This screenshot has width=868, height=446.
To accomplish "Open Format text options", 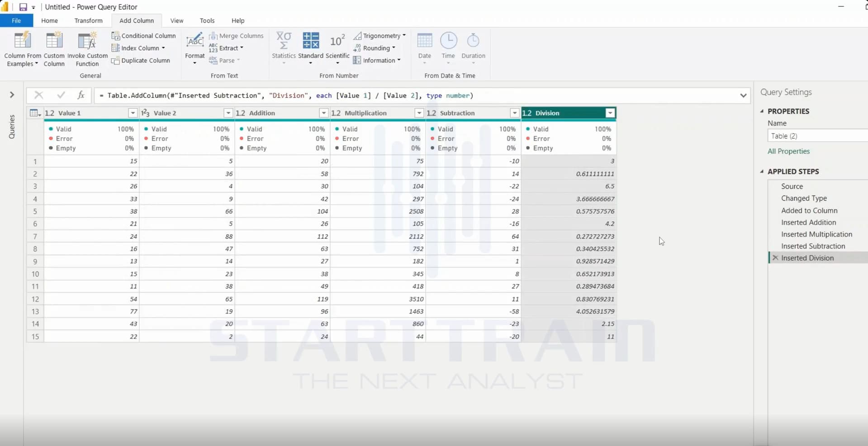I will coord(195,48).
